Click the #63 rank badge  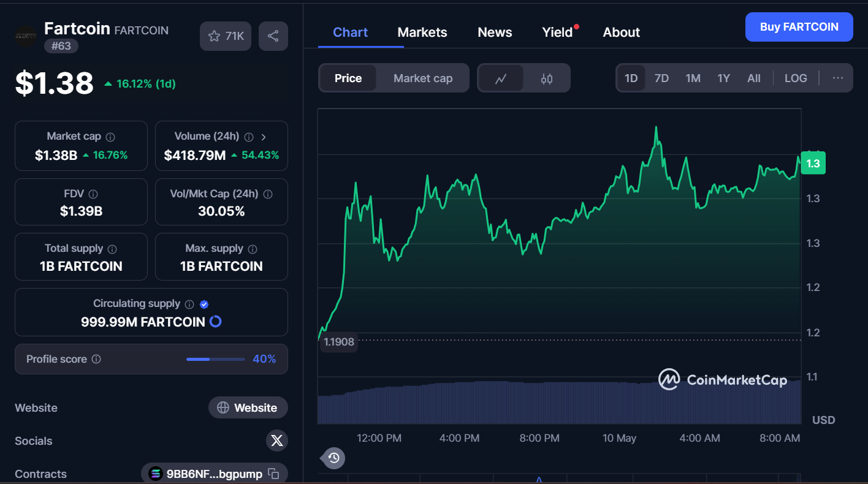(61, 45)
